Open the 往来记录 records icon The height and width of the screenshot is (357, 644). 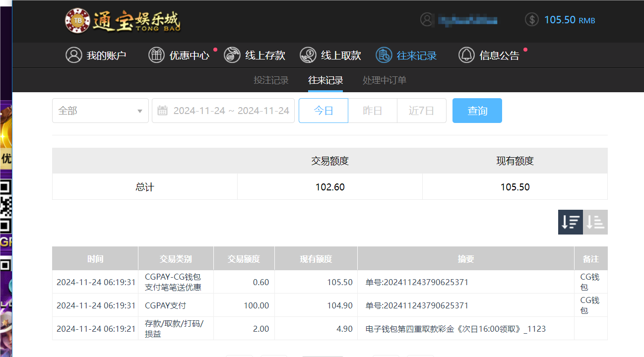click(x=383, y=55)
